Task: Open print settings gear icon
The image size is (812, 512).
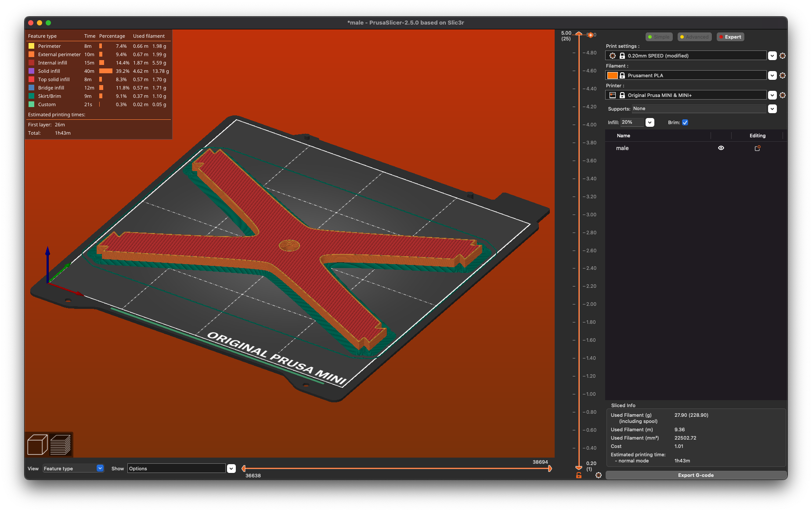Action: coord(783,56)
